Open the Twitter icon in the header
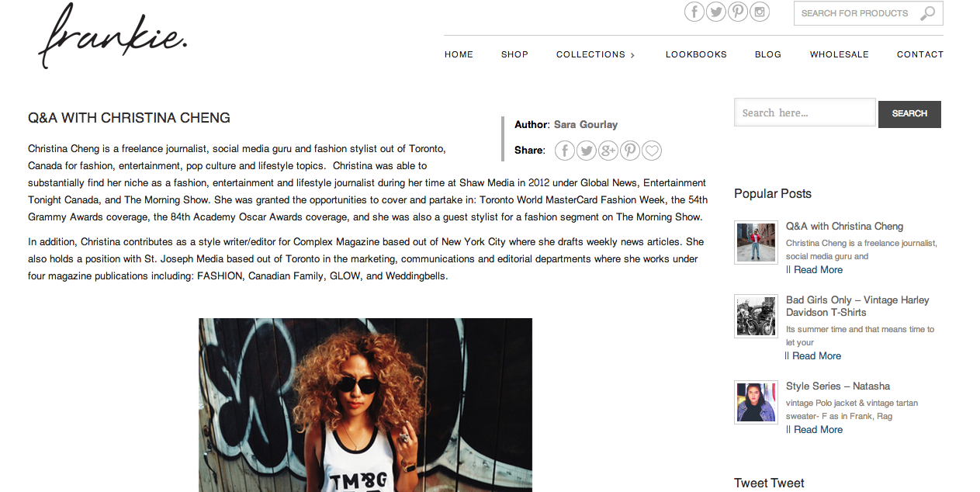Viewport: 980px width, 492px height. (716, 12)
